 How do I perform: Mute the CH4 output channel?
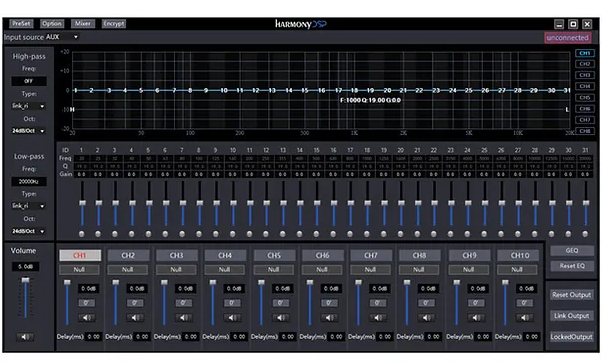233,318
